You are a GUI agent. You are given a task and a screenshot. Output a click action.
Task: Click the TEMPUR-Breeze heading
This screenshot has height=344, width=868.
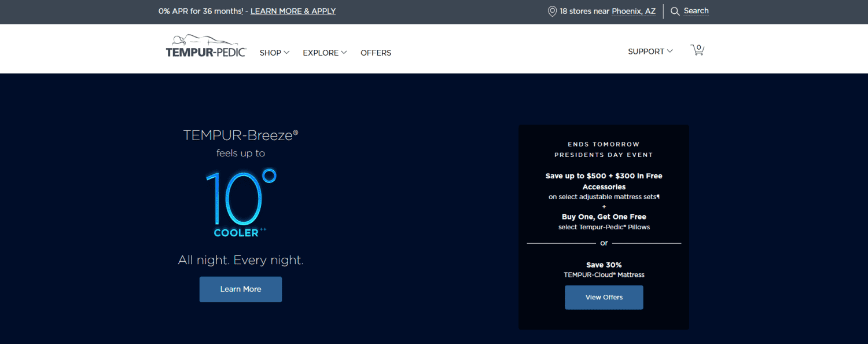point(241,135)
